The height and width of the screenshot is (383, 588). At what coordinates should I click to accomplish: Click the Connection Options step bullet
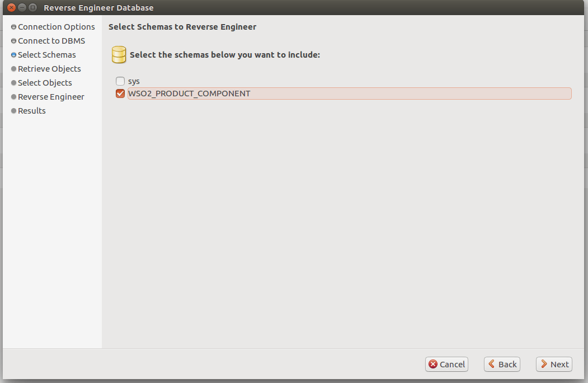point(13,27)
